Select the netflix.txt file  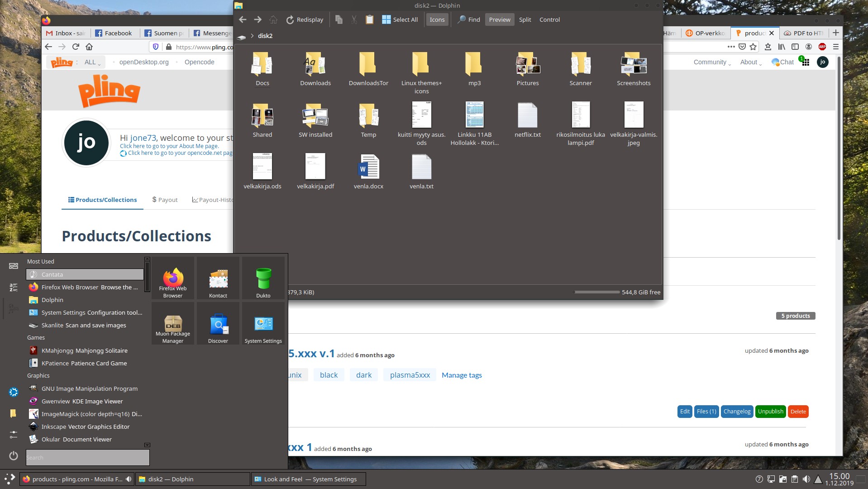tap(528, 120)
